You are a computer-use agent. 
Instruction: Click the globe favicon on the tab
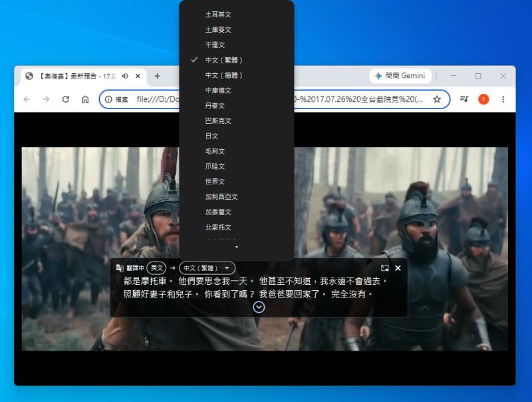tap(29, 76)
